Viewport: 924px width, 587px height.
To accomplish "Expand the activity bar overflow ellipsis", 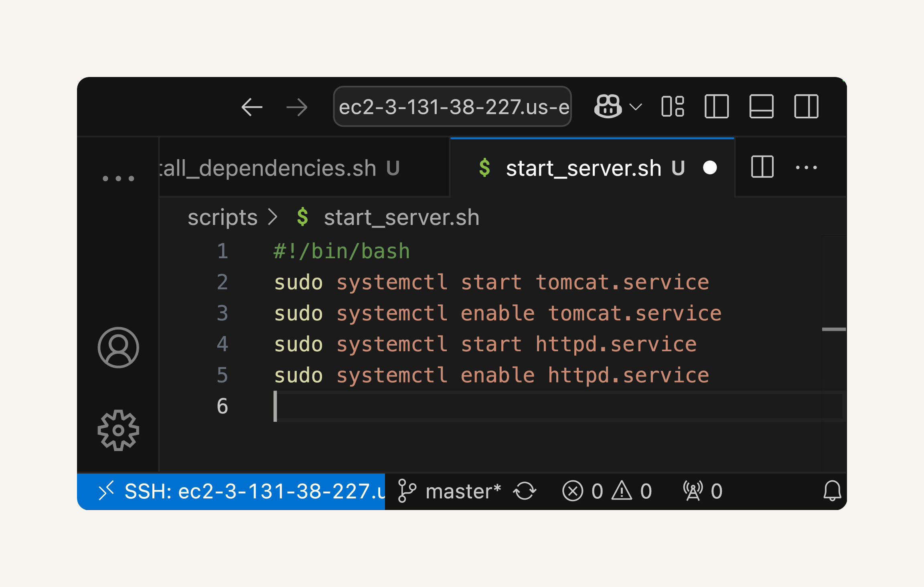I will [118, 178].
